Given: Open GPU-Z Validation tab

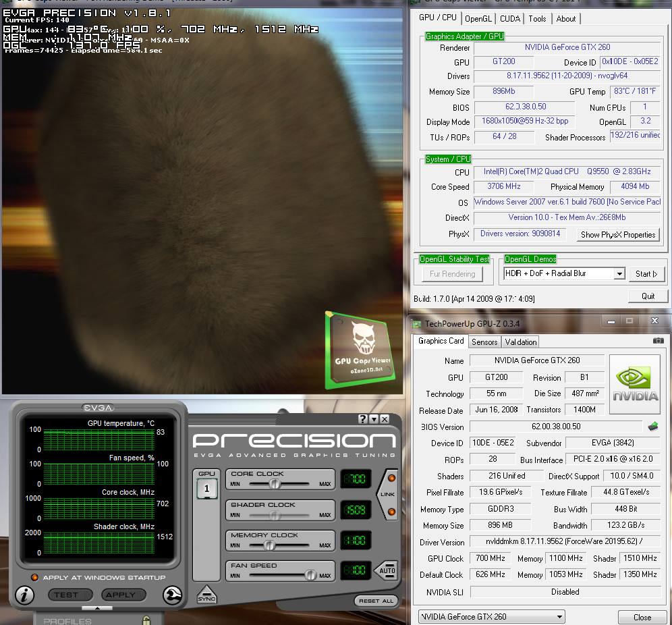Looking at the screenshot, I should coord(520,342).
